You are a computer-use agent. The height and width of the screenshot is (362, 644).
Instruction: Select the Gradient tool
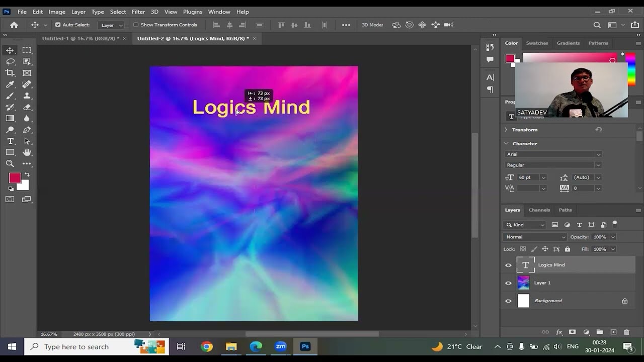click(10, 118)
